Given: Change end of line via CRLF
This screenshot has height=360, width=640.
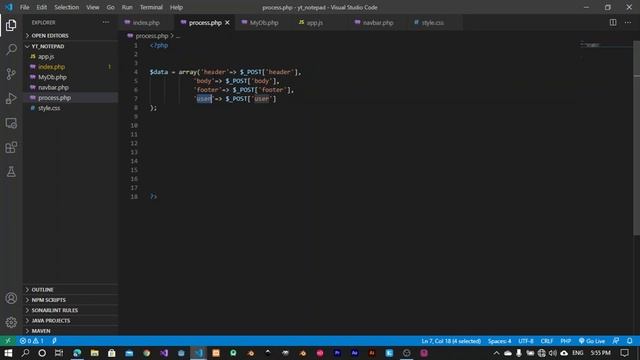Looking at the screenshot, I should 547,341.
